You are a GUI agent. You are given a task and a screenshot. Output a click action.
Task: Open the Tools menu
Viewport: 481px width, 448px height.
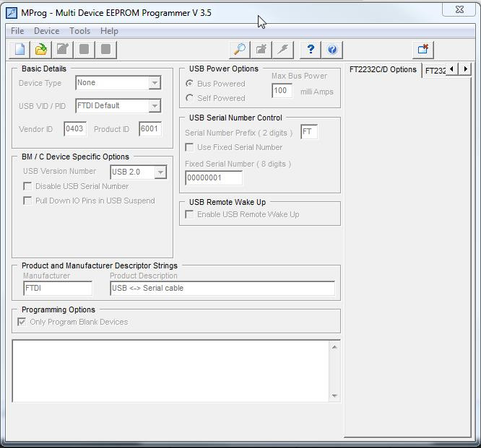(x=79, y=31)
